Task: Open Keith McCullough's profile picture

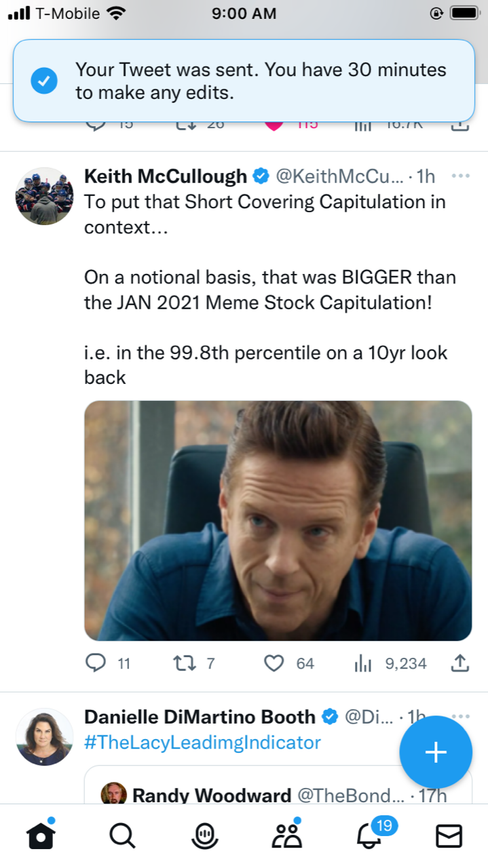Action: [x=44, y=196]
